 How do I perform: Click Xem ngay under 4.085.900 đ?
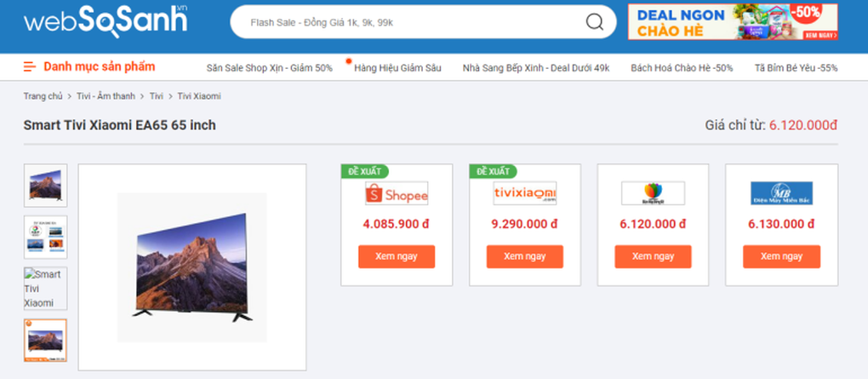[x=397, y=256]
